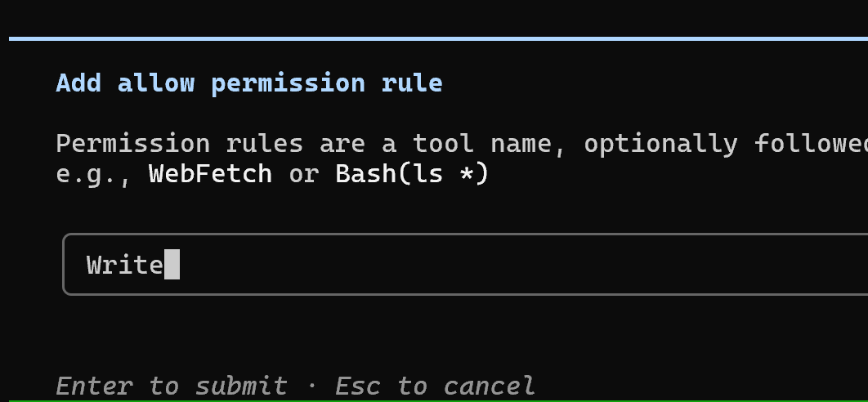
Task: Select the word "Write" in the input
Action: (x=125, y=266)
